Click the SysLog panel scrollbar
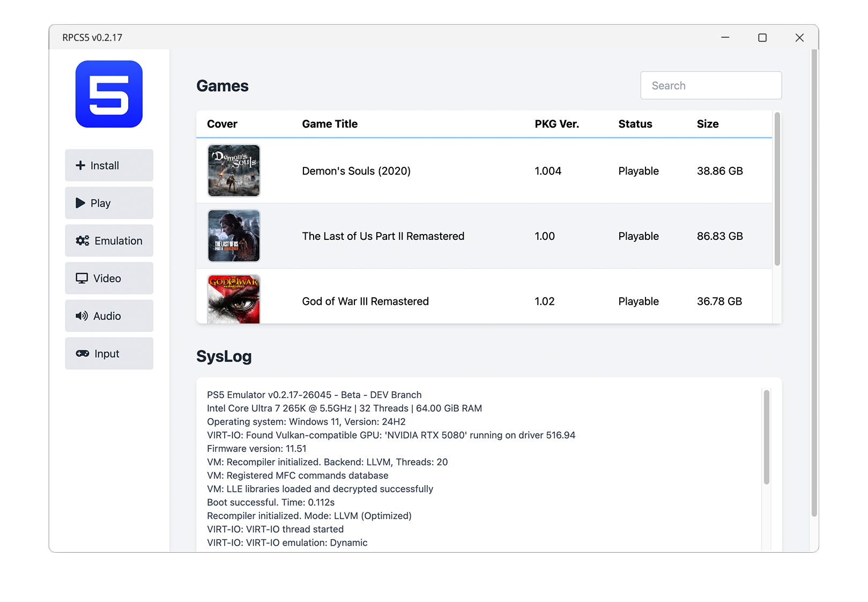The height and width of the screenshot is (602, 868). pos(767,437)
